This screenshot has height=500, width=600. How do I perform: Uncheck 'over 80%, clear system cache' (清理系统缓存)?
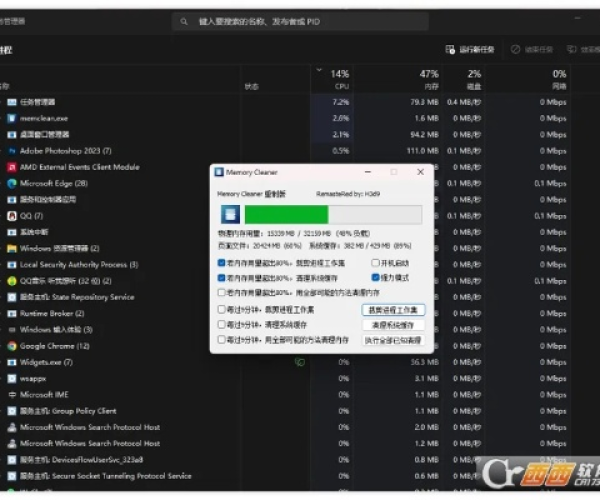coord(221,277)
